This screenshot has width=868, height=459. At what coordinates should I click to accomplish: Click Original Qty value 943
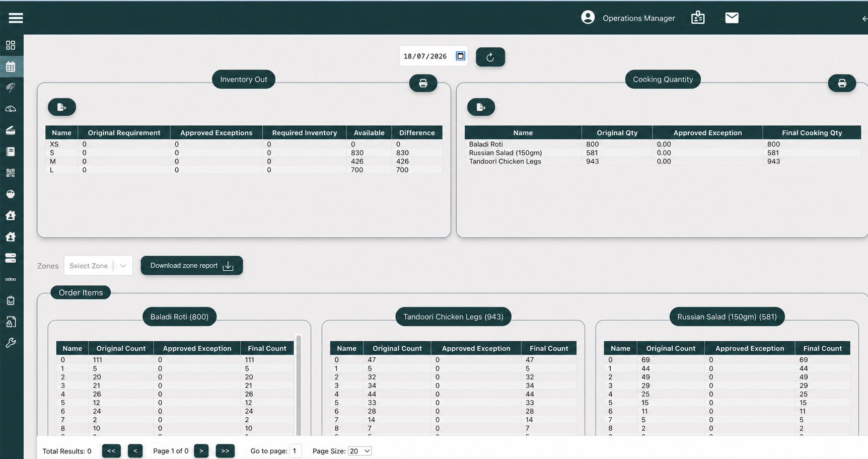click(x=593, y=161)
